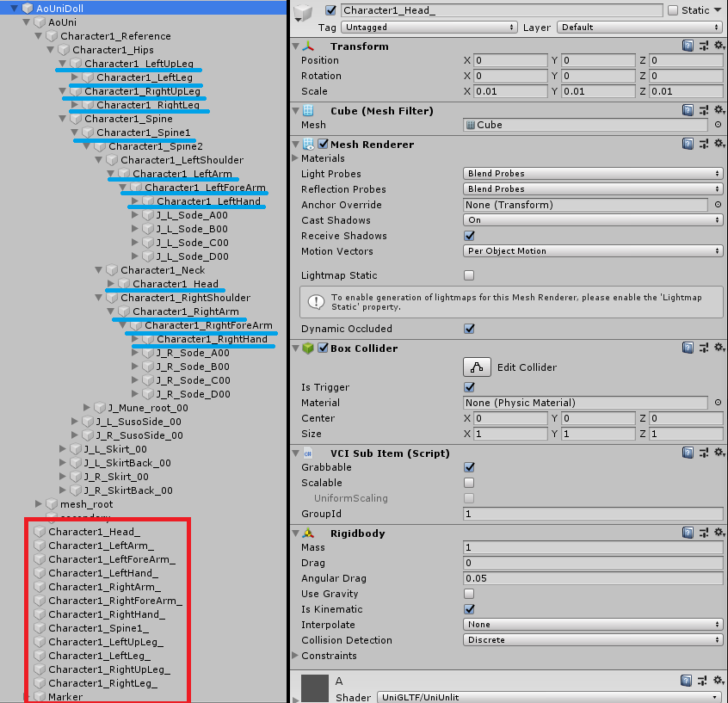Enable Use Gravity checkbox
Screen dimensions: 728x703
point(469,594)
